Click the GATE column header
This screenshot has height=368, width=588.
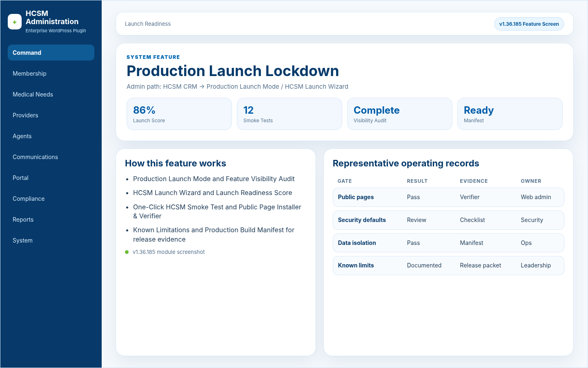click(345, 181)
